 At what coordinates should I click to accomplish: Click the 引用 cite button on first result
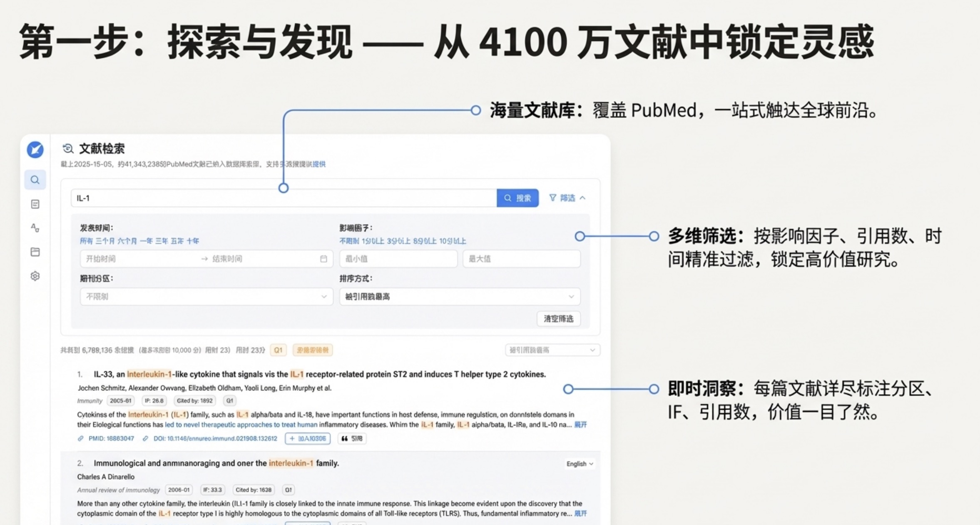[x=352, y=439]
